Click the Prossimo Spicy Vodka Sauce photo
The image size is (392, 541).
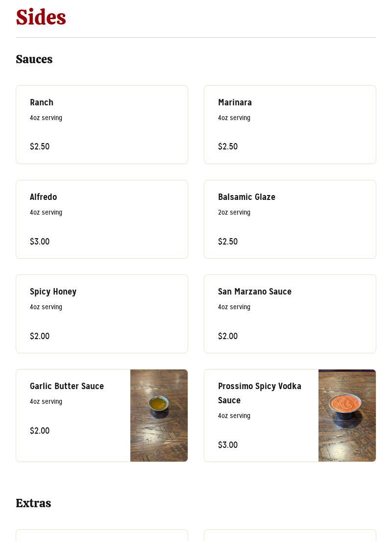tap(347, 416)
